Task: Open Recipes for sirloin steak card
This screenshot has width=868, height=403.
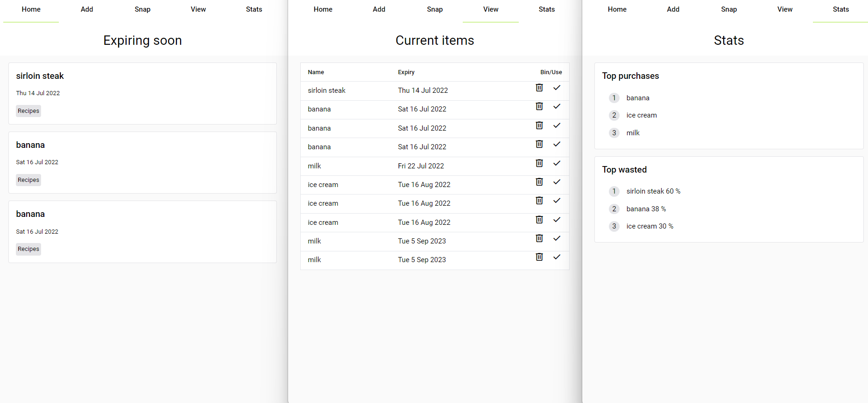Action: 28,111
